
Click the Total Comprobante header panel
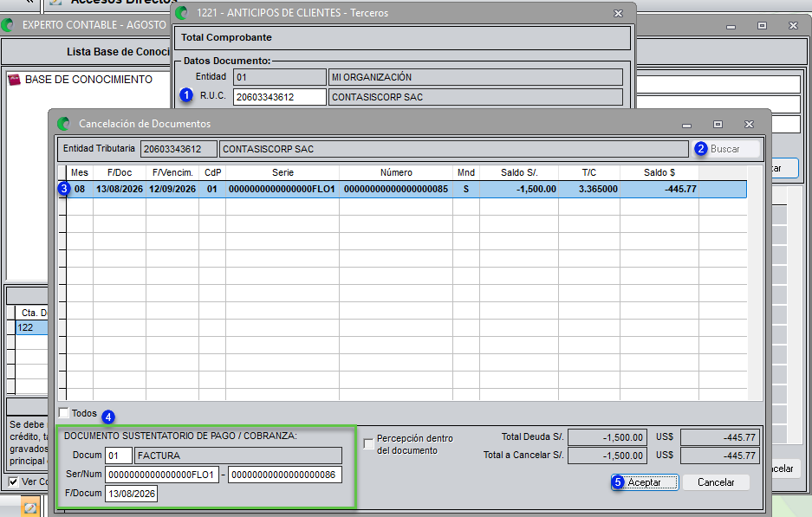(403, 38)
